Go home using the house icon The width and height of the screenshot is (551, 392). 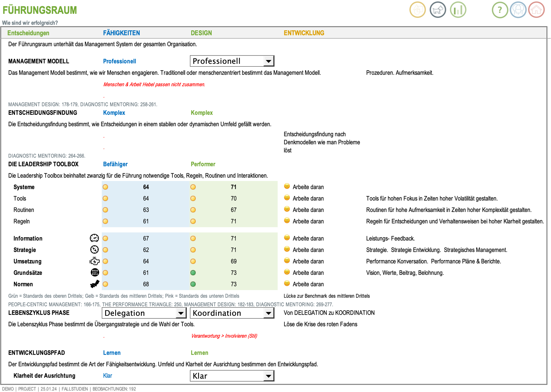(536, 10)
